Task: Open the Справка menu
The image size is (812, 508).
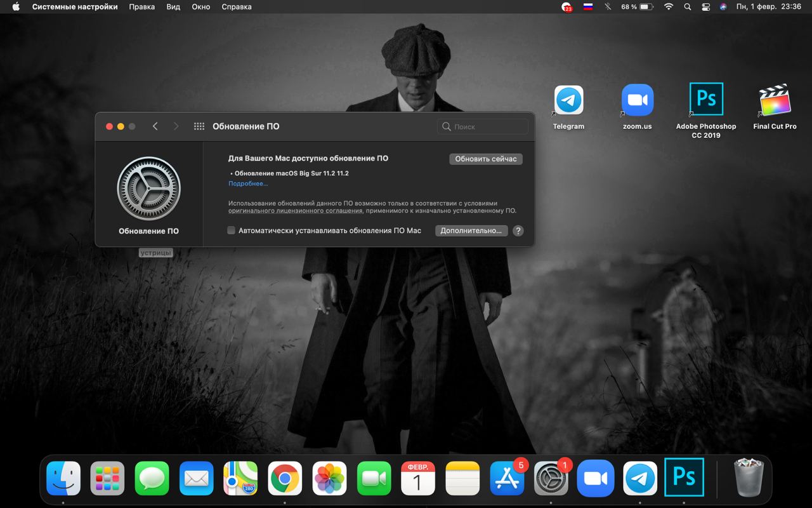Action: [237, 7]
